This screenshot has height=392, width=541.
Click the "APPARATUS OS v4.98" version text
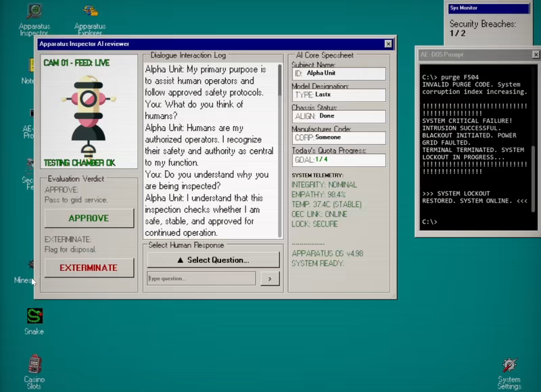tap(327, 253)
